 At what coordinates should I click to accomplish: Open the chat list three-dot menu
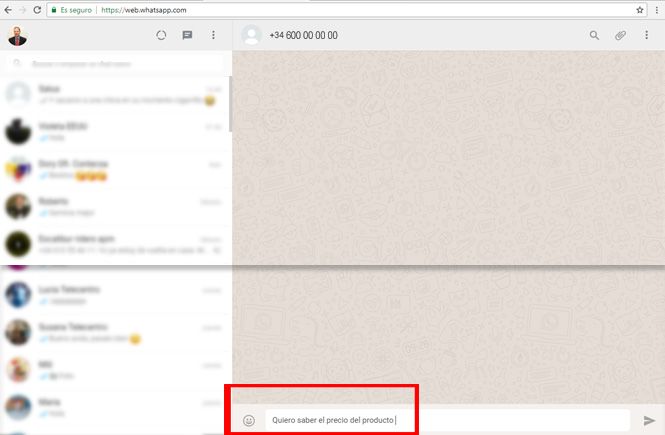pos(213,35)
